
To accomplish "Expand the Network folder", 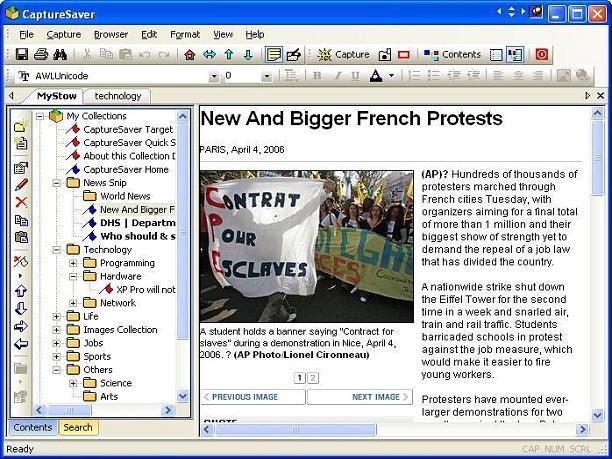I will pyautogui.click(x=73, y=303).
